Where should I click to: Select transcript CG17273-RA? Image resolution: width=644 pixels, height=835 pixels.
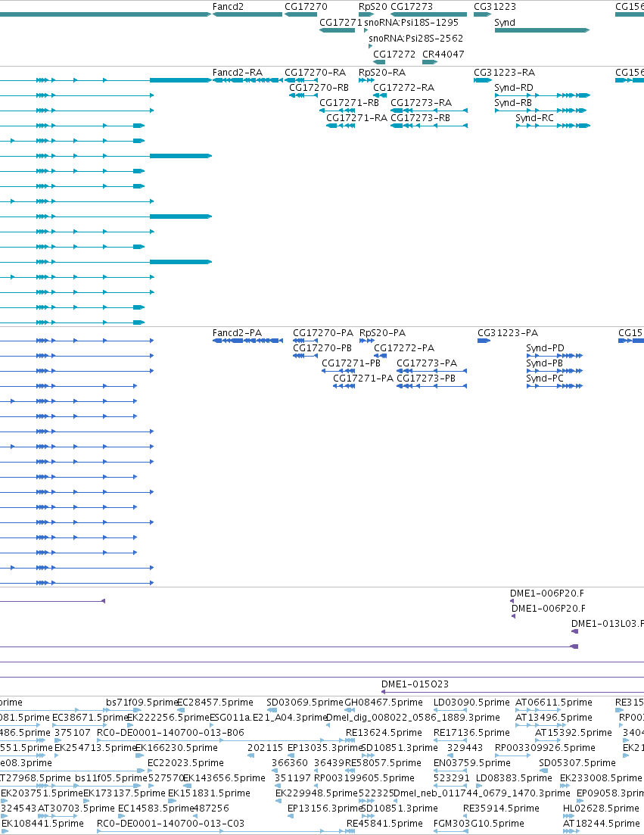(421, 103)
